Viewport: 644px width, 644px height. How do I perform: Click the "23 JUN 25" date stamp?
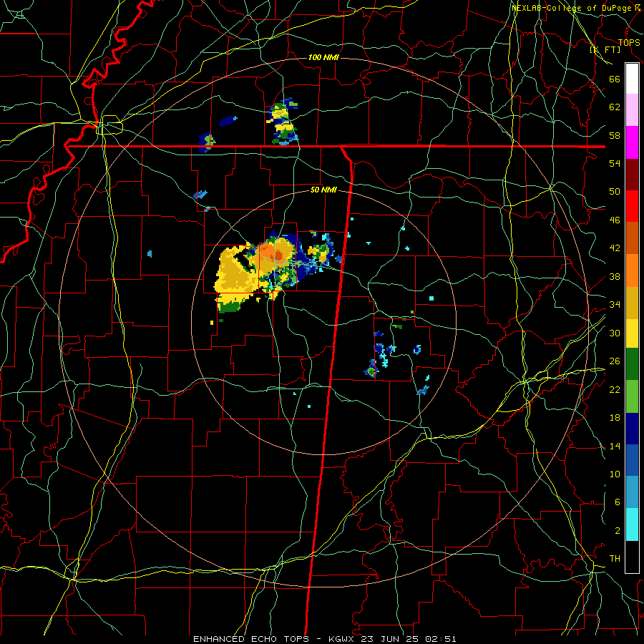tap(390, 639)
